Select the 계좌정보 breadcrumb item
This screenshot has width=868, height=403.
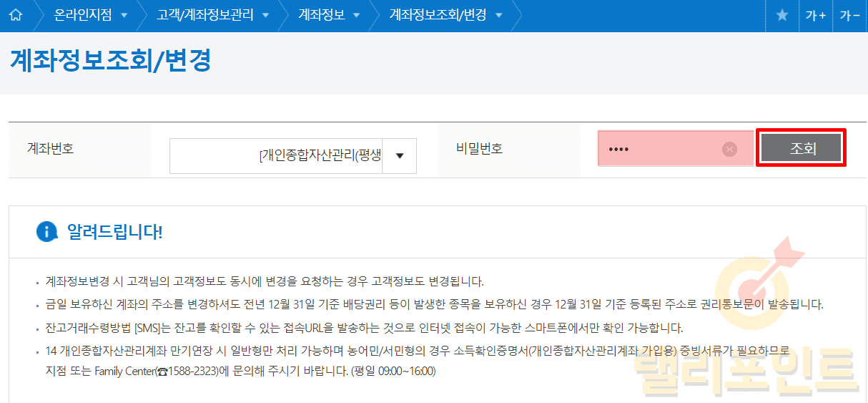321,15
